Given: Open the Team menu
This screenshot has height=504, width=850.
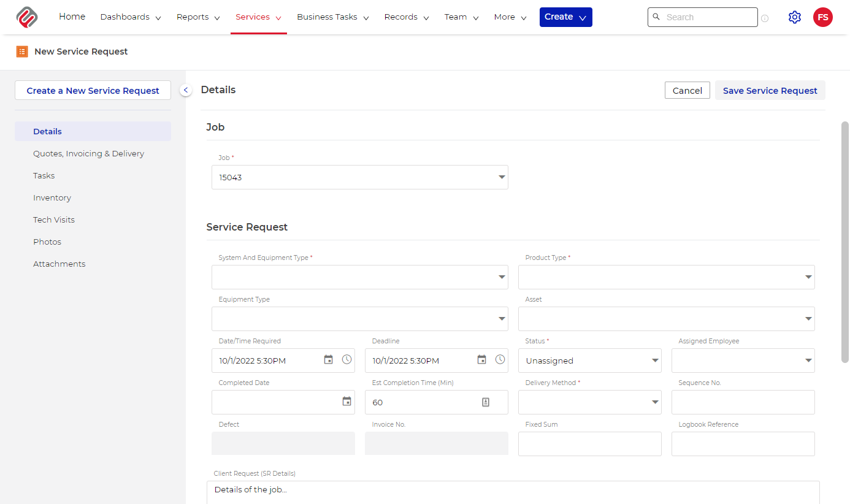Looking at the screenshot, I should tap(462, 17).
